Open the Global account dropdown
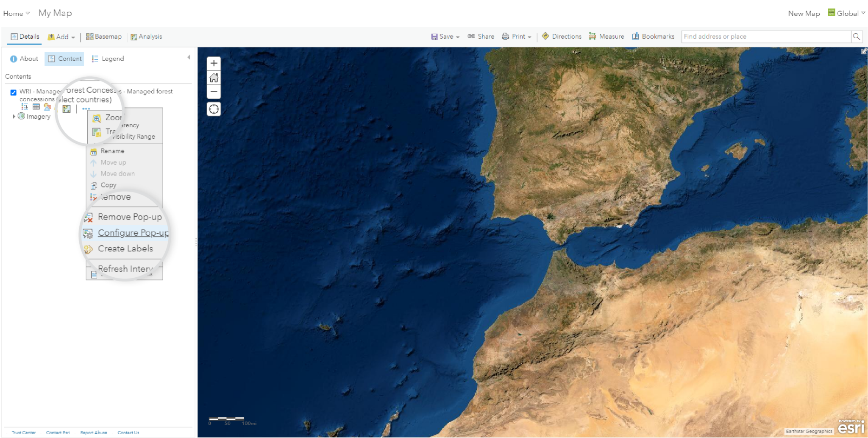 point(847,13)
